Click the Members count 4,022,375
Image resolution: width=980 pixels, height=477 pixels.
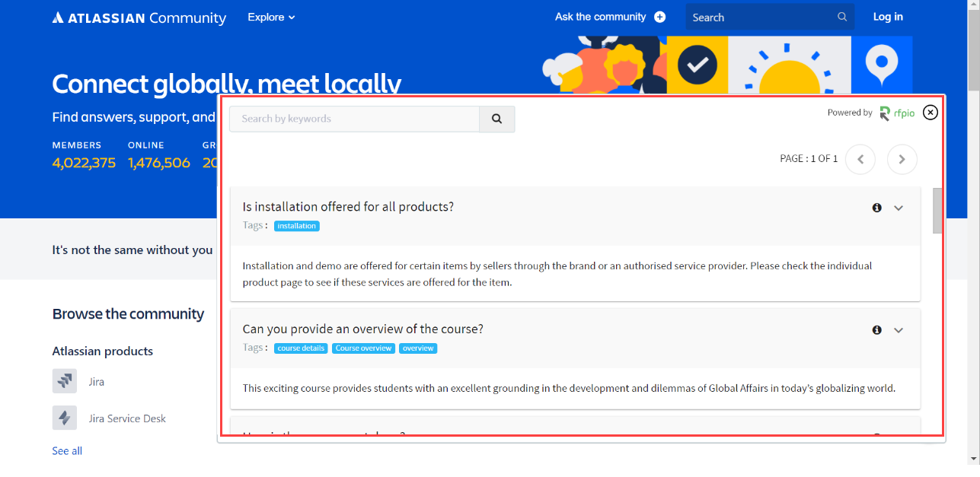[x=84, y=162]
